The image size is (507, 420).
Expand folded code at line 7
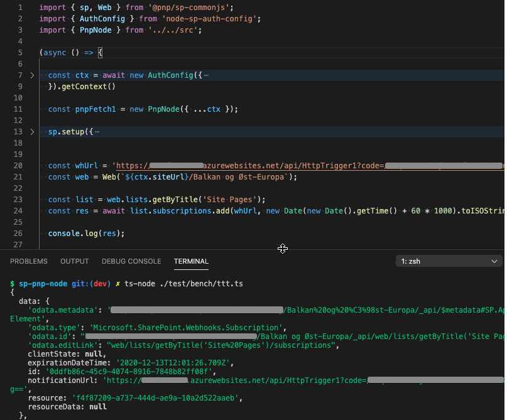[x=32, y=75]
